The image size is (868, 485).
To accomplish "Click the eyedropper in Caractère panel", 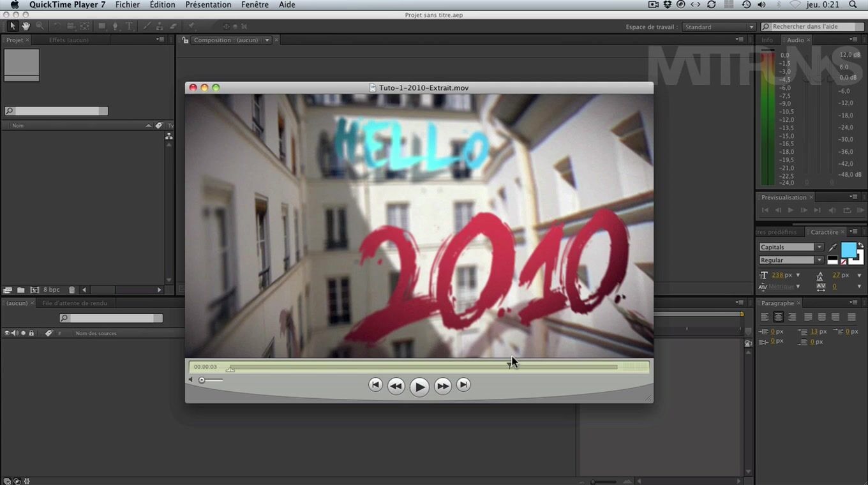I will click(x=833, y=247).
